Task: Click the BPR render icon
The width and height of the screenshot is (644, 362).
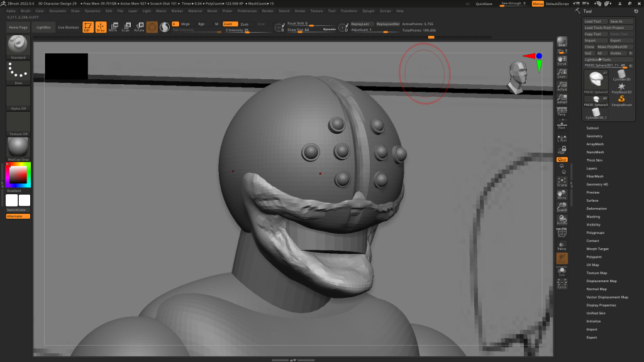Action: [x=562, y=42]
